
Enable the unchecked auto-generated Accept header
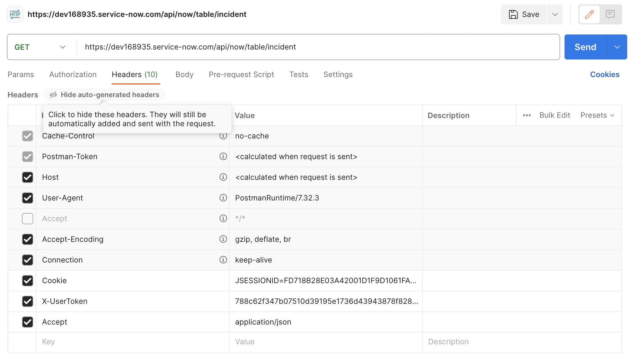pos(28,218)
